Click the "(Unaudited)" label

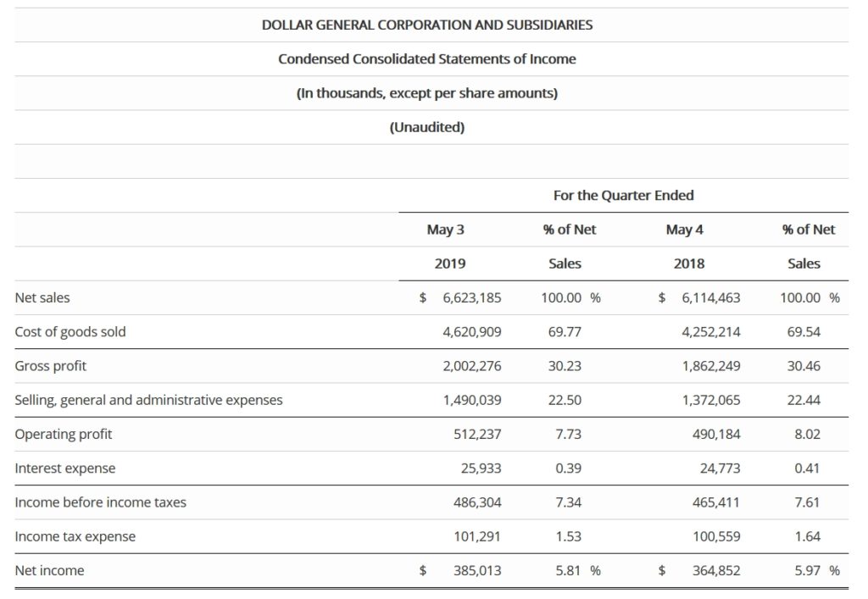427,128
